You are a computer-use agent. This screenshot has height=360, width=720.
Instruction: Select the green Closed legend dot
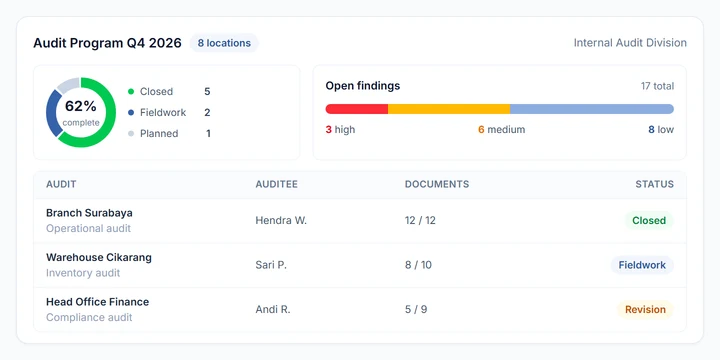click(131, 91)
